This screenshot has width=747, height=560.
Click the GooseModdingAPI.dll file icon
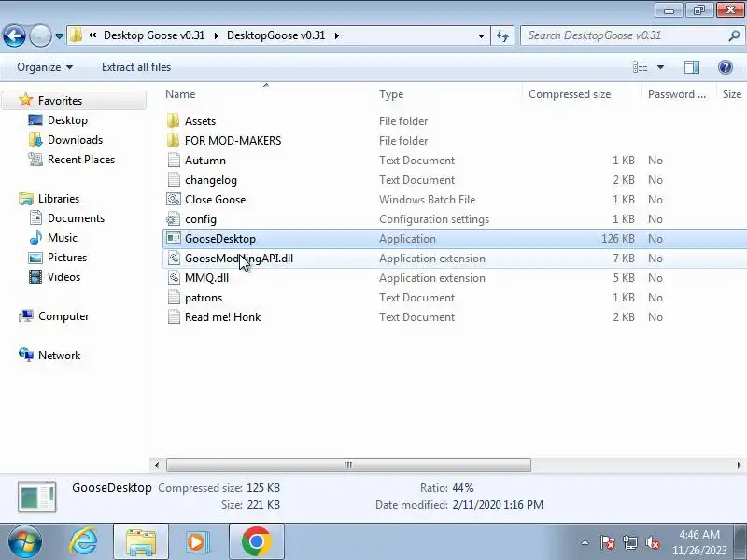pyautogui.click(x=174, y=259)
